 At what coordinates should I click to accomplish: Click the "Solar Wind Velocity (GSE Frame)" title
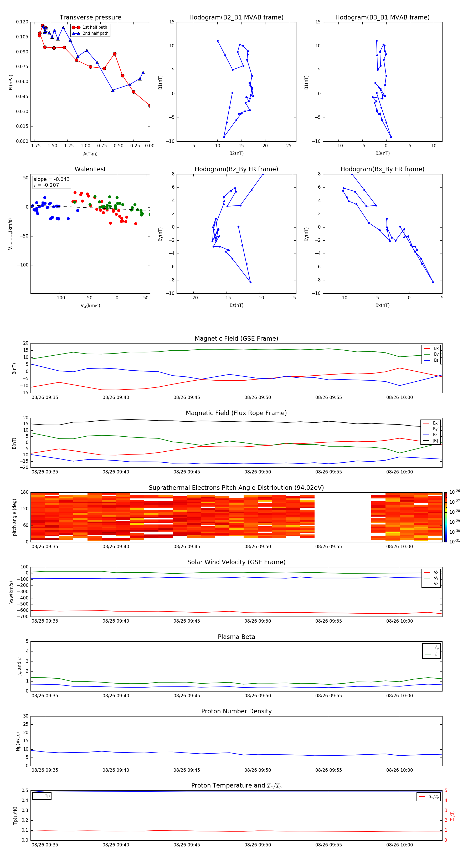click(236, 562)
